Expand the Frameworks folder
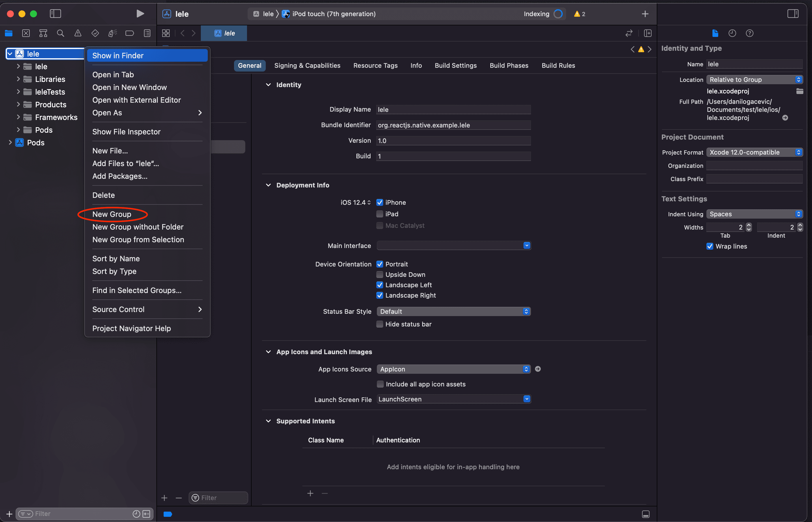This screenshot has width=812, height=522. click(18, 117)
